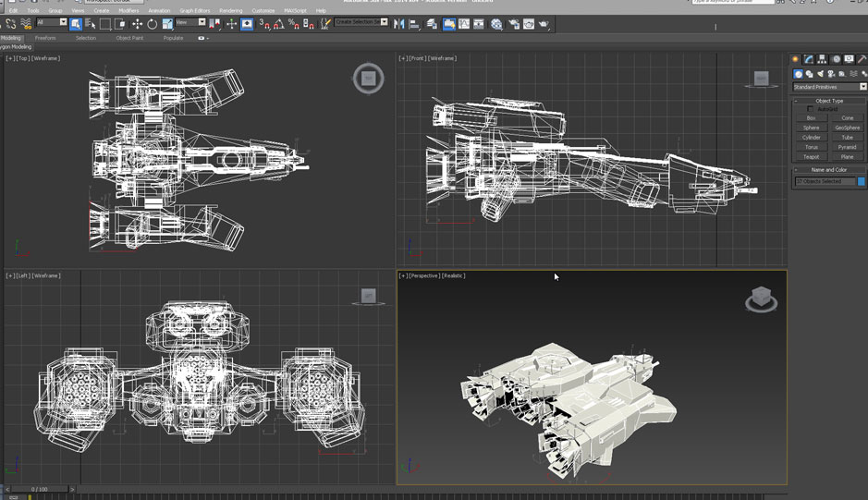Open the Create Selection Set dropdown
868x500 pixels.
(361, 22)
